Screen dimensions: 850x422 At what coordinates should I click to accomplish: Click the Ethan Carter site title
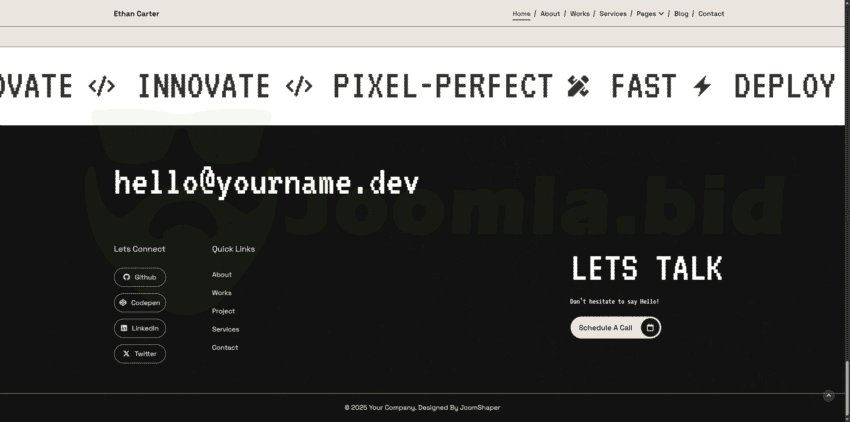coord(136,14)
